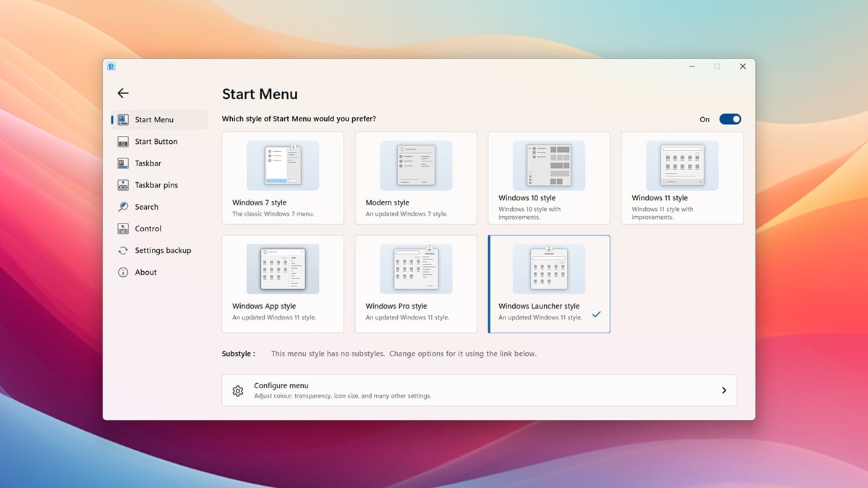Open Settings backup page
This screenshot has height=488, width=868.
[x=159, y=250]
